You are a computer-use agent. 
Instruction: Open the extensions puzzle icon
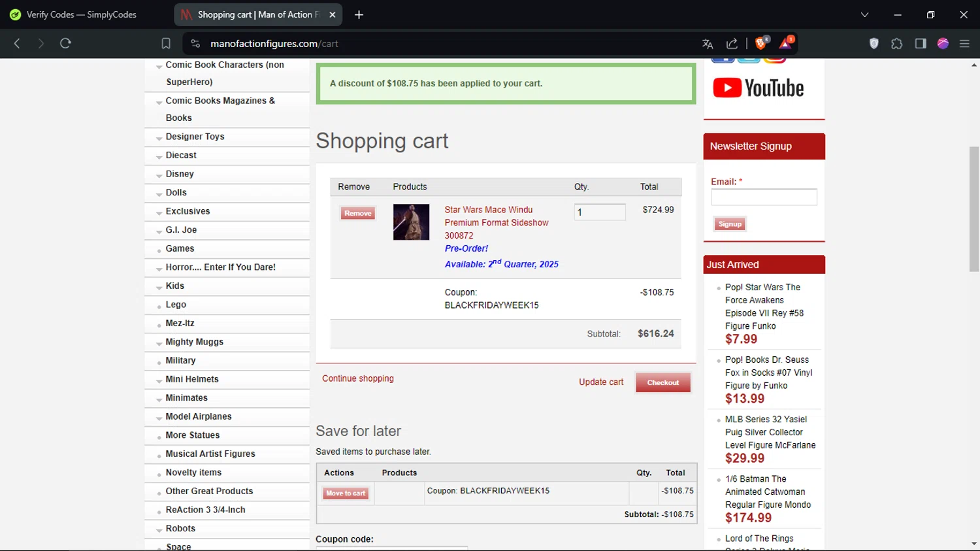click(896, 44)
